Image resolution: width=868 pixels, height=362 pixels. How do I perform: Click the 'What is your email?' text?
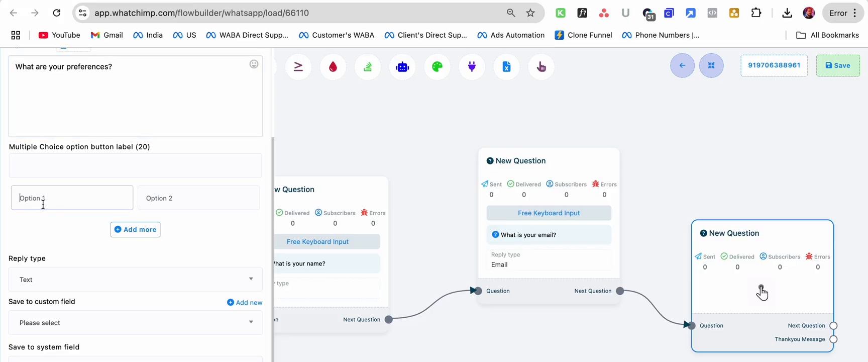(528, 235)
